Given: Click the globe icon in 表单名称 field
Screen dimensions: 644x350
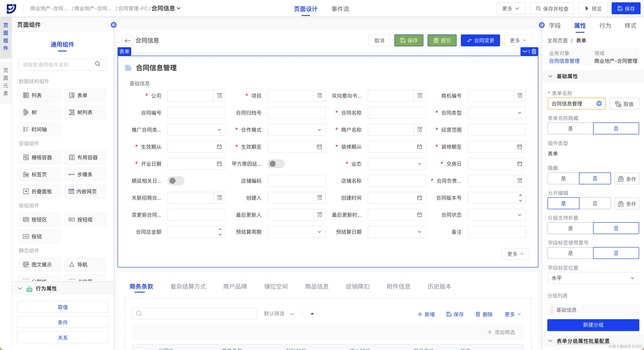Looking at the screenshot, I should (599, 104).
